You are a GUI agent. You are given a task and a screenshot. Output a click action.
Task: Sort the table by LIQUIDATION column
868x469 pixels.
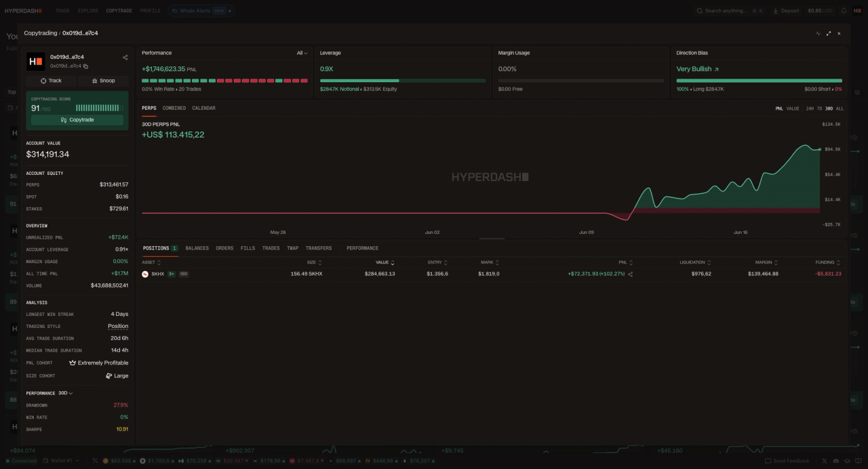tap(695, 262)
